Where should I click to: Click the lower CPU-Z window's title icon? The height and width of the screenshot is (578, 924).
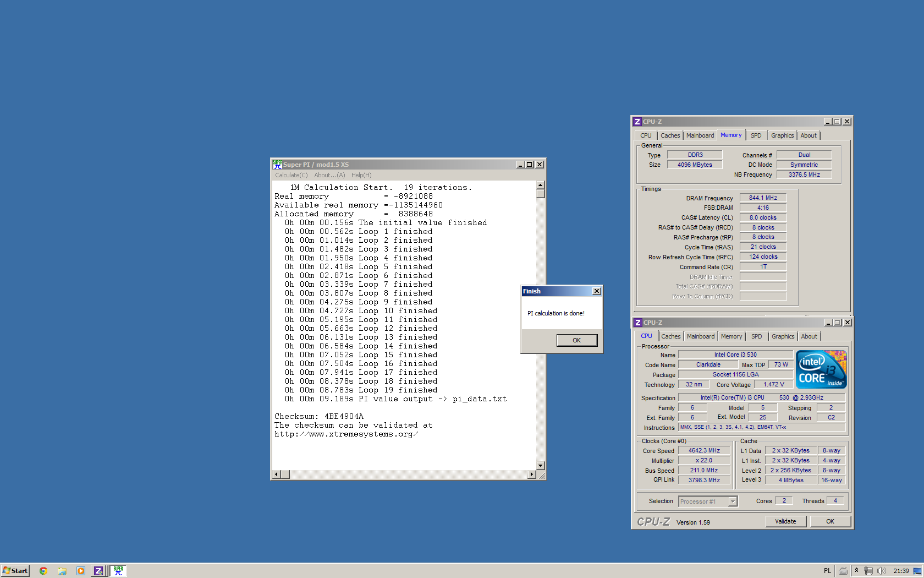click(638, 323)
